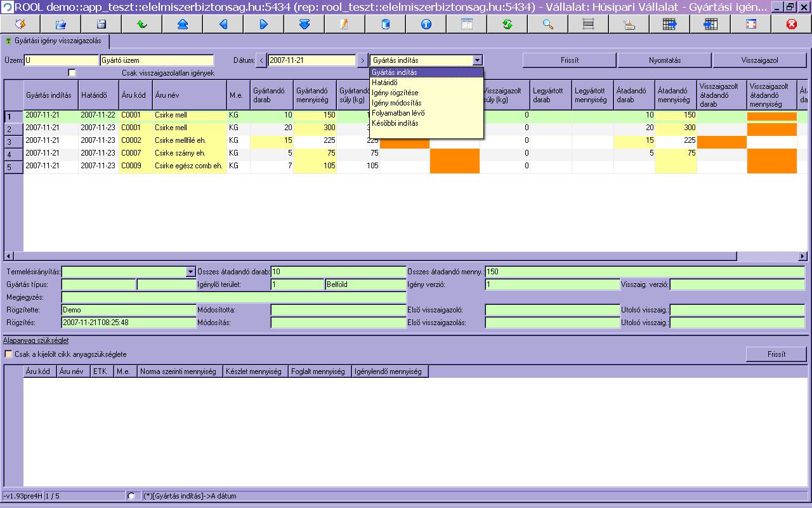
Task: Click the grid horizontal scrollbar track
Action: click(444, 256)
